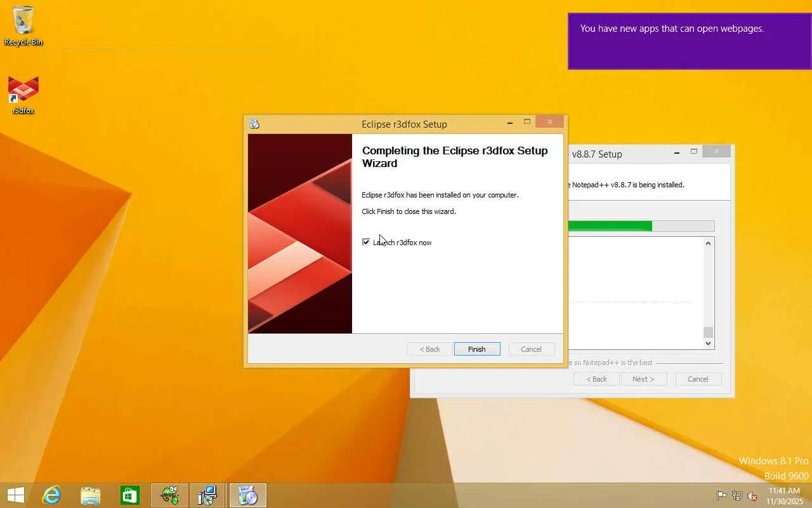This screenshot has width=812, height=508.
Task: Click the Back button in r3dfox Setup
Action: (429, 349)
